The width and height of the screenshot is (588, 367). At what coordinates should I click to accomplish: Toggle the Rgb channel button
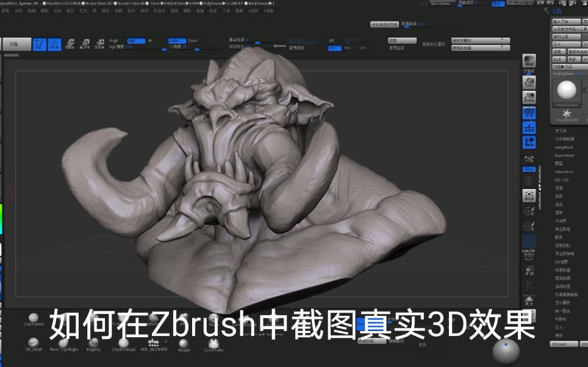tap(136, 40)
